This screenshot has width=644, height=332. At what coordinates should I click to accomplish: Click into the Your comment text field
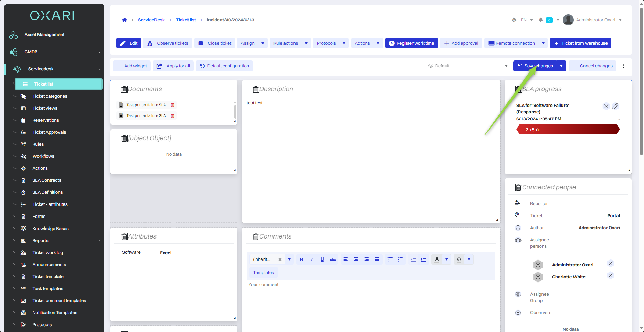pyautogui.click(x=371, y=302)
